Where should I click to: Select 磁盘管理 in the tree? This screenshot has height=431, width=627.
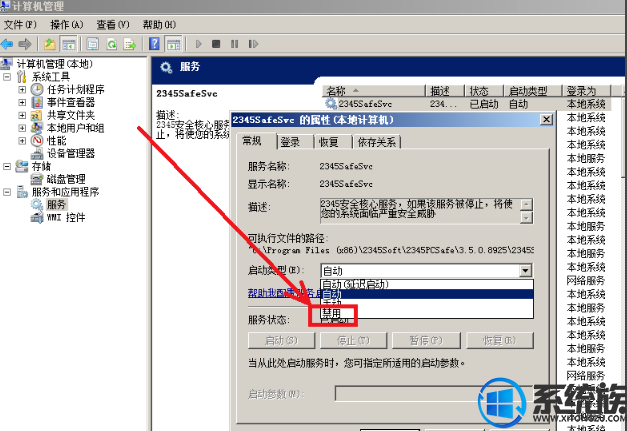66,179
